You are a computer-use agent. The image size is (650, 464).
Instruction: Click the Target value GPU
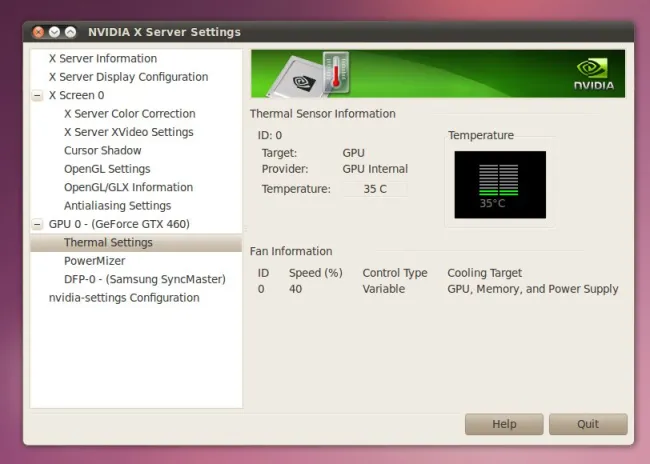354,153
